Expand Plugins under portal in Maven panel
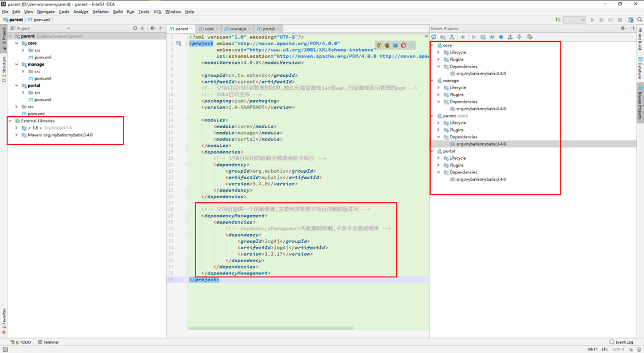The image size is (644, 353). point(438,165)
